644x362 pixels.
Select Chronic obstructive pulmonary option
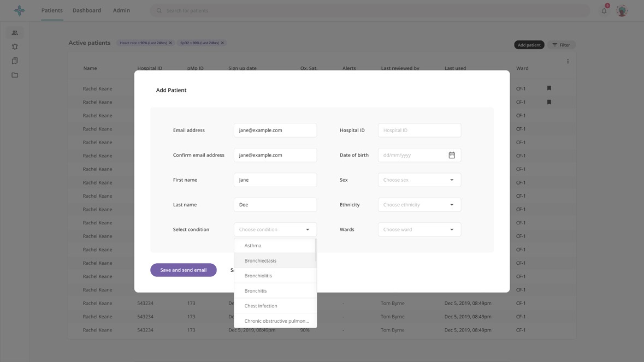275,321
